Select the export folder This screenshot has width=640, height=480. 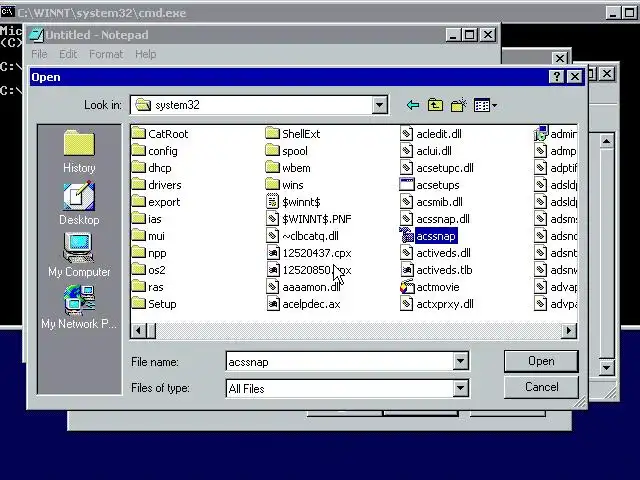pos(156,202)
